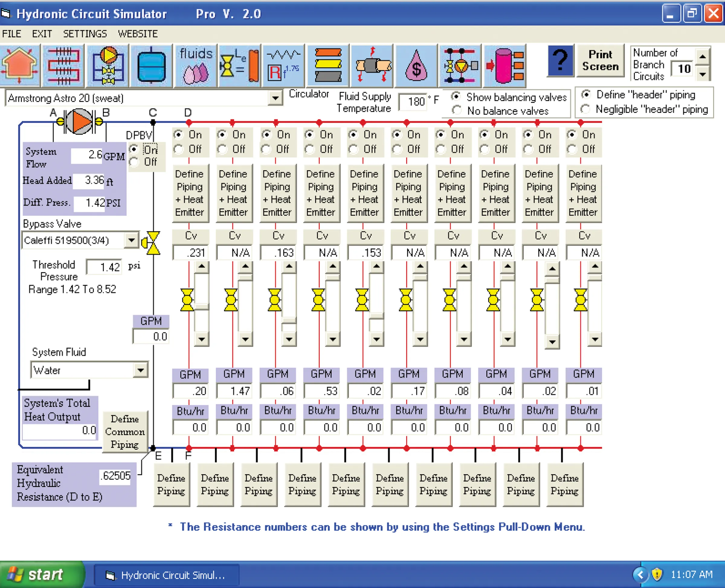Click the Hydronic Circuit Simulator title bar icon

click(x=6, y=14)
